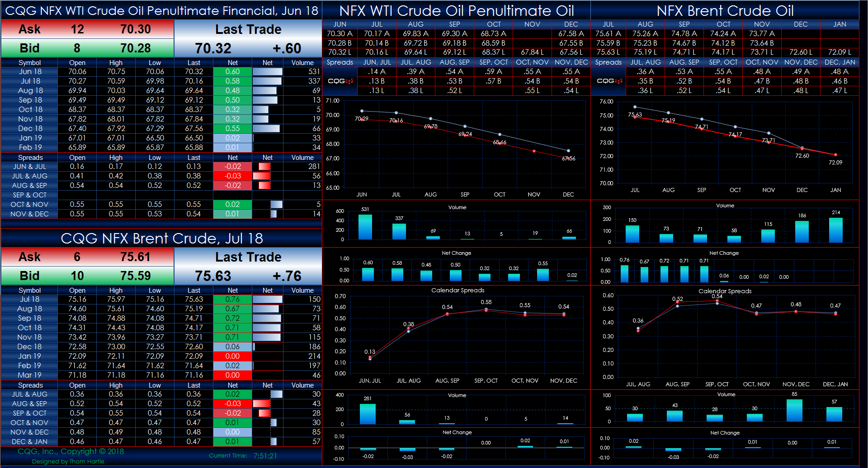This screenshot has height=468, width=868.
Task: Click the CQG NFX Brent Crude, Jul 18 header
Action: [160, 239]
